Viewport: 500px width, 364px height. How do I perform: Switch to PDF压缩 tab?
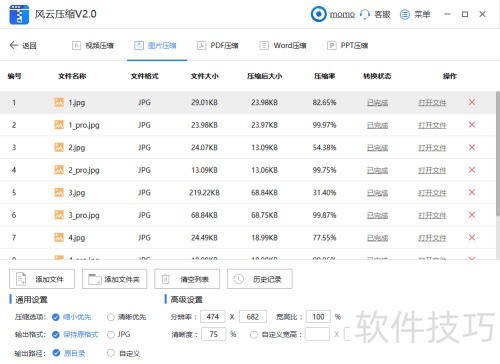coord(218,45)
